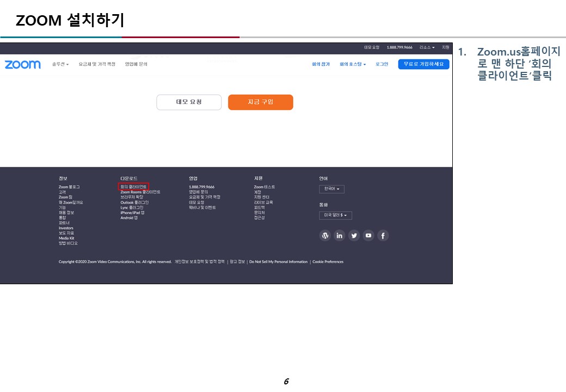
Task: Click the phone number in the dark top bar
Action: pos(399,47)
